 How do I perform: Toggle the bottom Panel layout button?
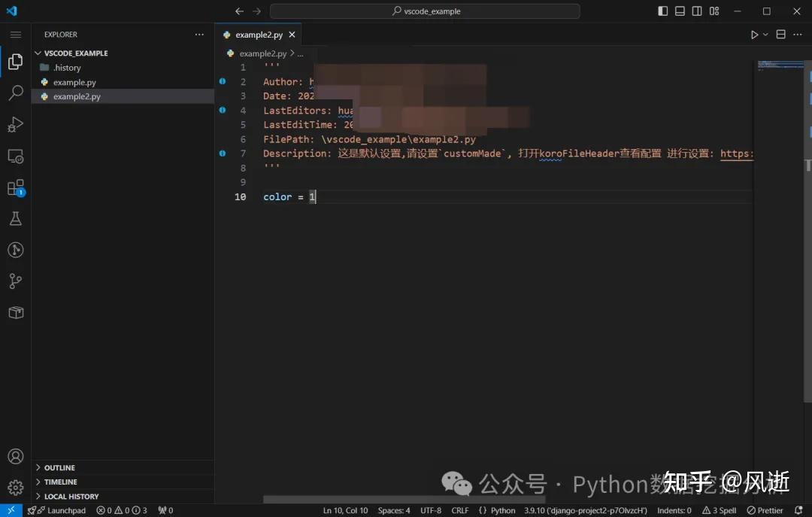click(680, 11)
